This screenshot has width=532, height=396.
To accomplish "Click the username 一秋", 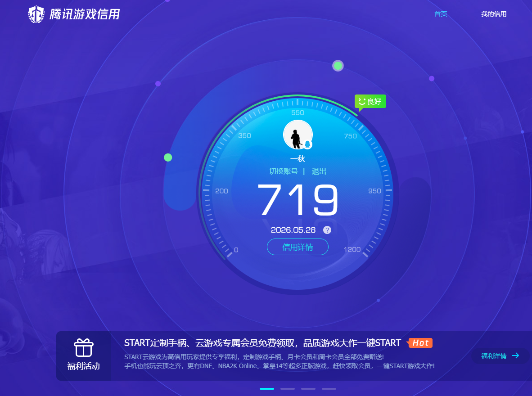I will pyautogui.click(x=298, y=158).
